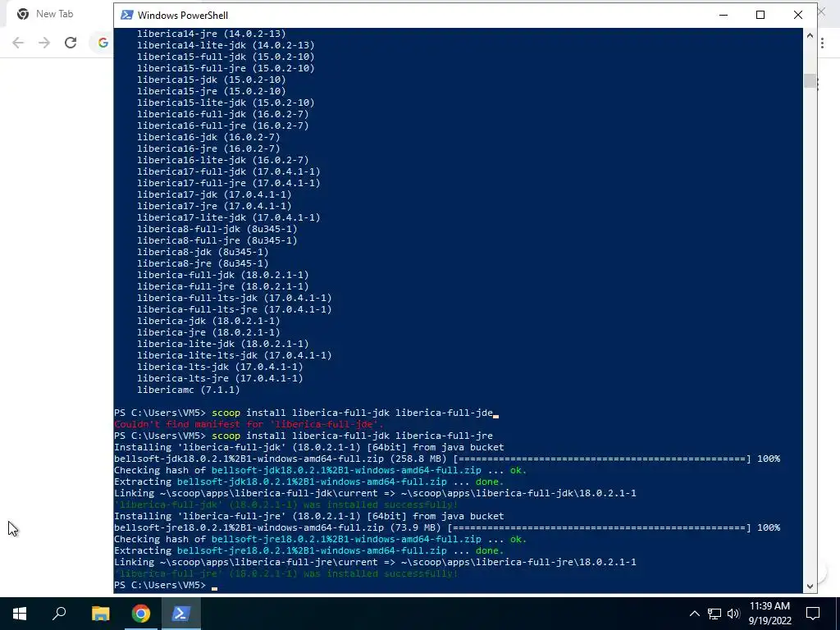Open the Windows Start menu

point(20,614)
